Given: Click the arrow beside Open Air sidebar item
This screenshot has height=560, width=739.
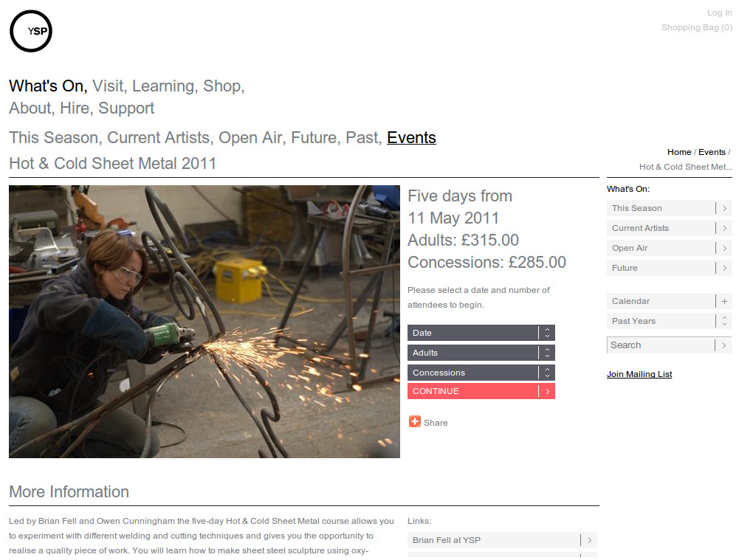Looking at the screenshot, I should coord(725,249).
